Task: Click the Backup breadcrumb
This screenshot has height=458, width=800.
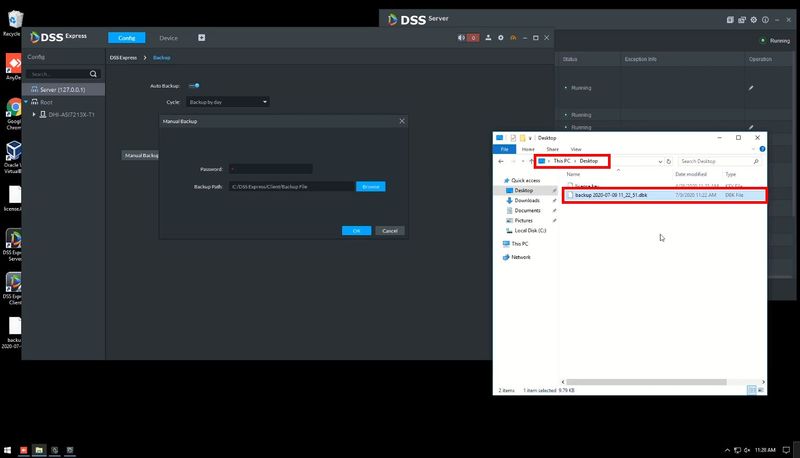Action: (162, 58)
